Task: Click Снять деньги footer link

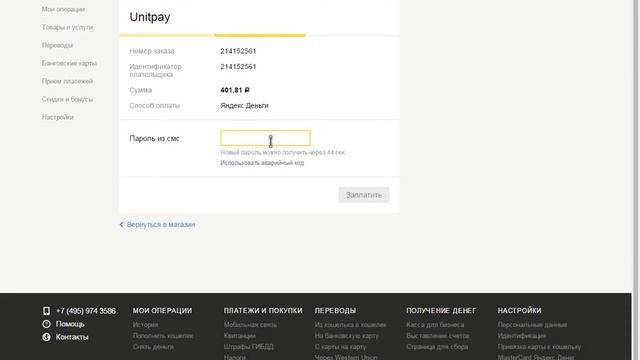Action: point(153,347)
